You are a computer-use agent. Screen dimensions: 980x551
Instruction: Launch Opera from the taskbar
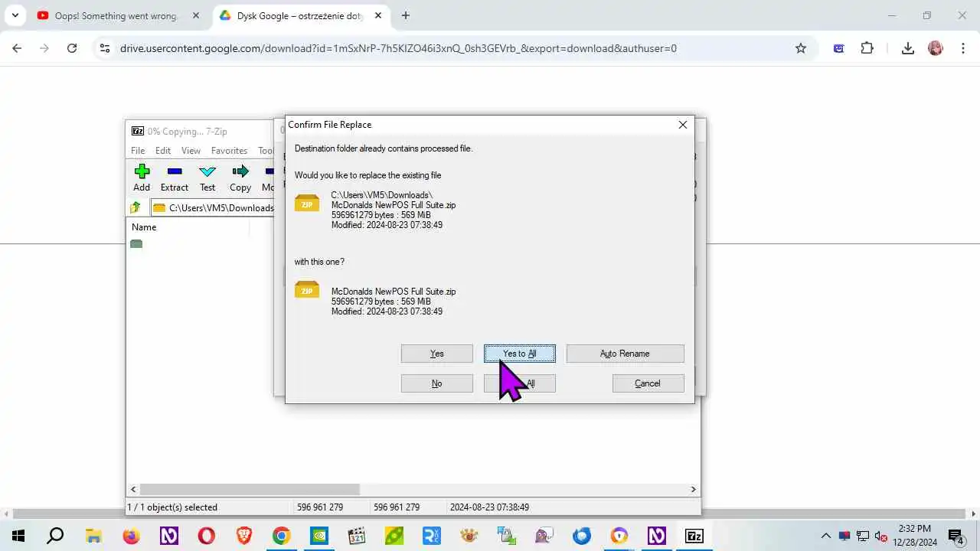pos(206,536)
